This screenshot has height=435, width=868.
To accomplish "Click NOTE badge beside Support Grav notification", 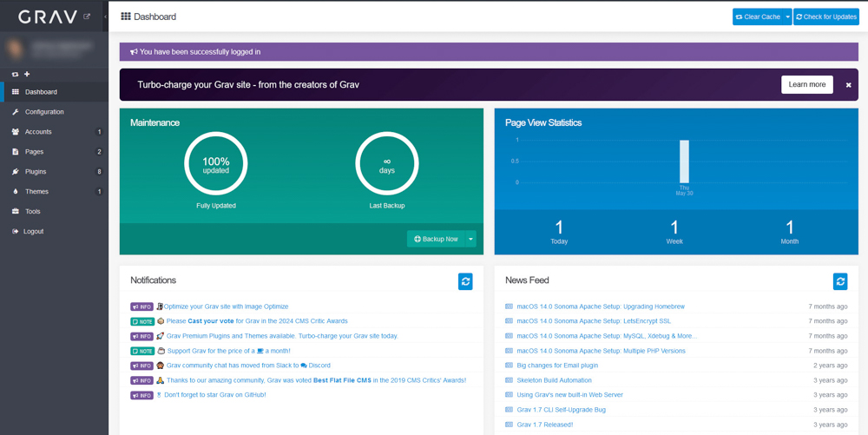I will [142, 351].
